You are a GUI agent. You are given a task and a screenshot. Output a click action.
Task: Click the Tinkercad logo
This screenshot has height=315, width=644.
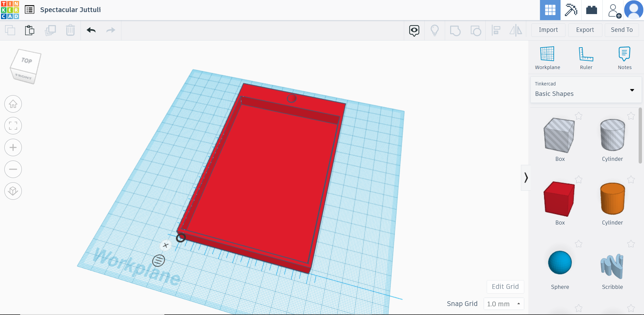point(10,10)
